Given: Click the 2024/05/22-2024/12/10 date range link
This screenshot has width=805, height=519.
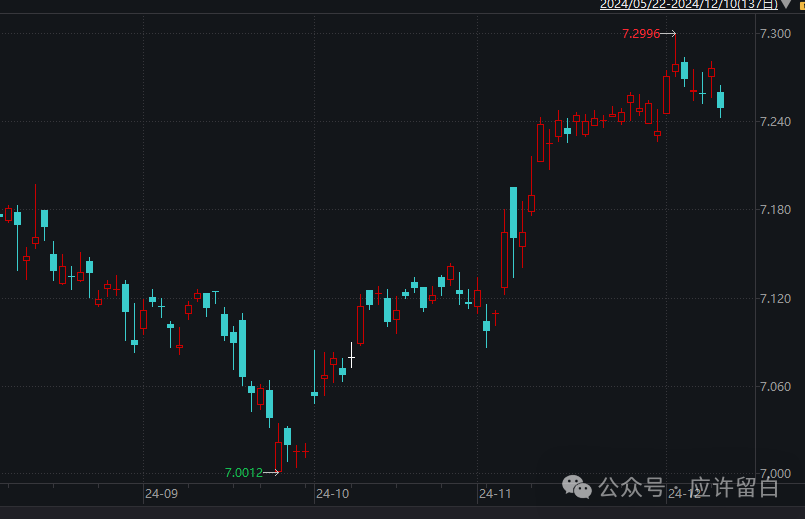Looking at the screenshot, I should (x=688, y=5).
